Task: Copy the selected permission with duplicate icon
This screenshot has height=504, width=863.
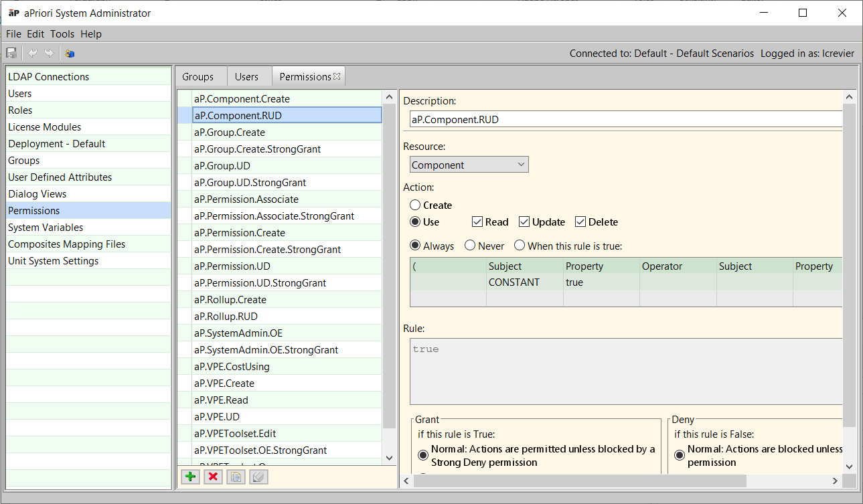Action: pos(235,477)
